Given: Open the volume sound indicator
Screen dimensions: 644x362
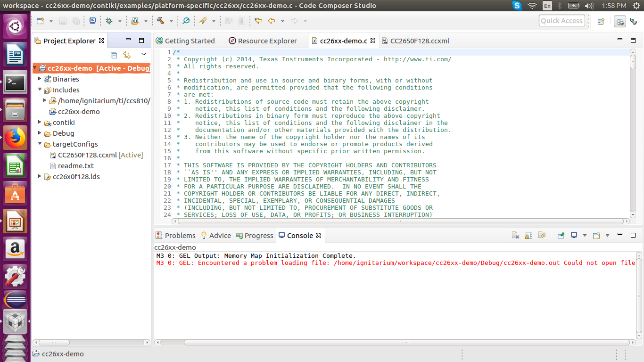Looking at the screenshot, I should click(589, 6).
